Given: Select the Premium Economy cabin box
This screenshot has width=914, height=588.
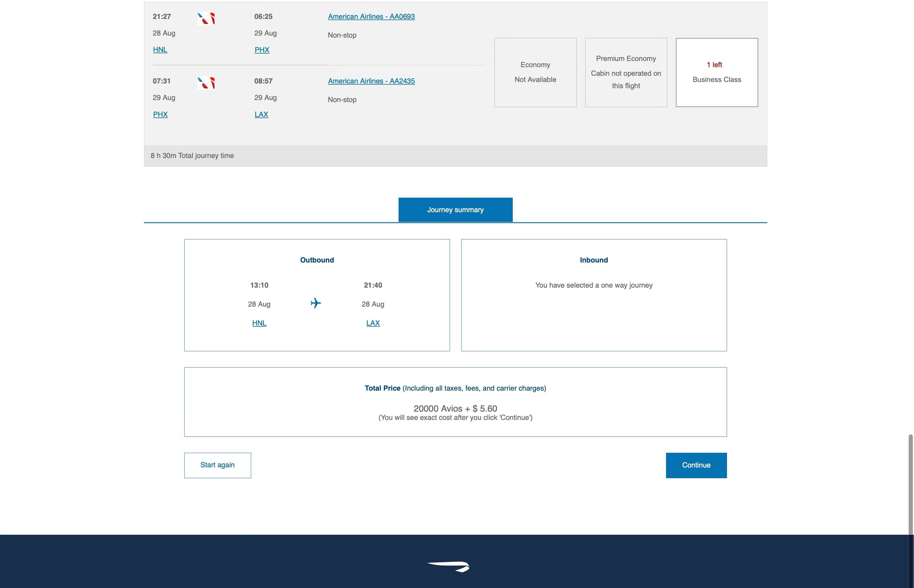Looking at the screenshot, I should click(626, 72).
